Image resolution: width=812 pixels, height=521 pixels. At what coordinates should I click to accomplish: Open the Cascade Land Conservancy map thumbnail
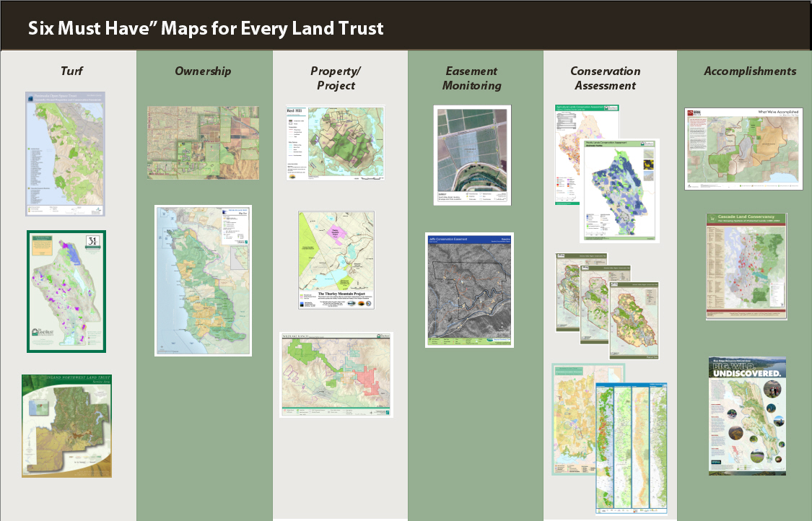click(x=747, y=267)
